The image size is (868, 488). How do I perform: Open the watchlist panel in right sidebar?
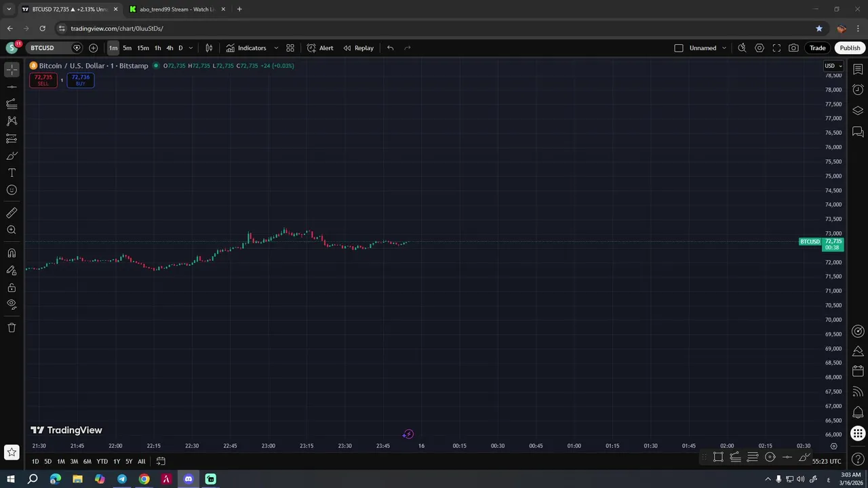(x=858, y=69)
